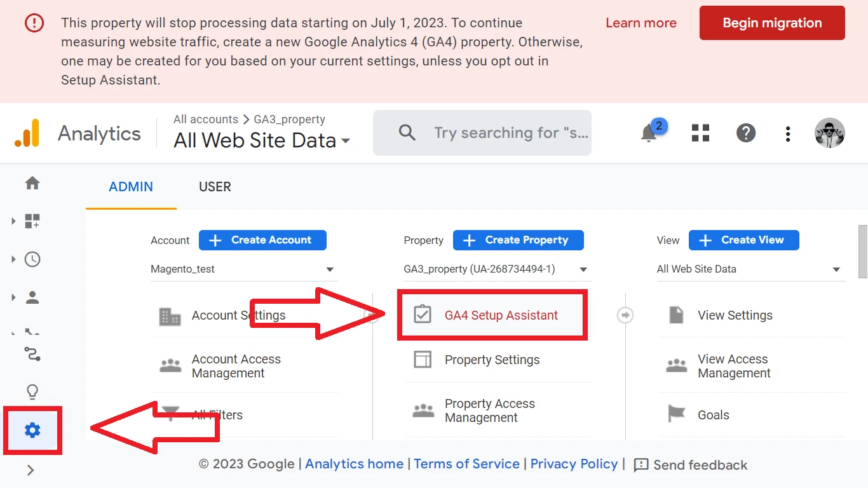Open the three-dot more options menu

click(787, 133)
